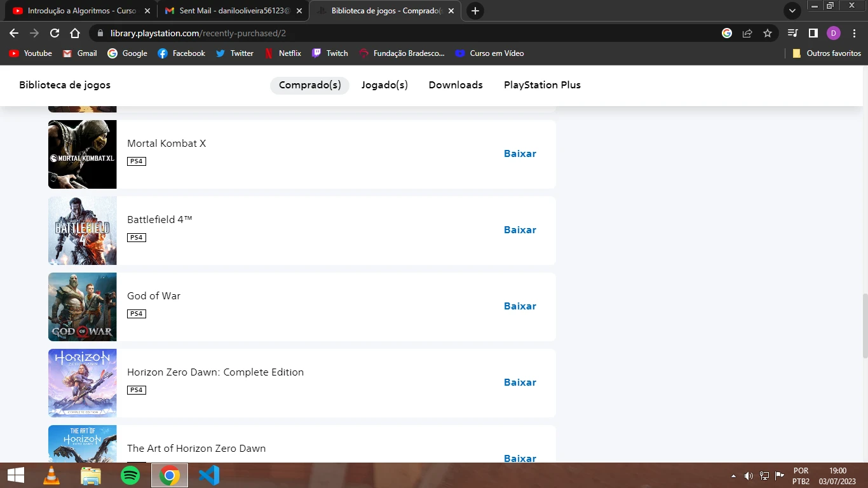This screenshot has width=868, height=488.
Task: Select the Jogado(s) tab
Action: [x=384, y=85]
